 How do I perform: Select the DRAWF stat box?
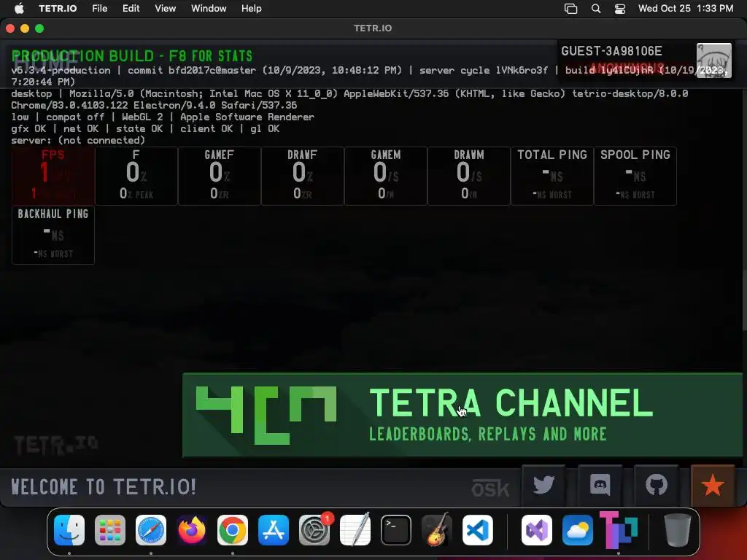[x=302, y=176]
